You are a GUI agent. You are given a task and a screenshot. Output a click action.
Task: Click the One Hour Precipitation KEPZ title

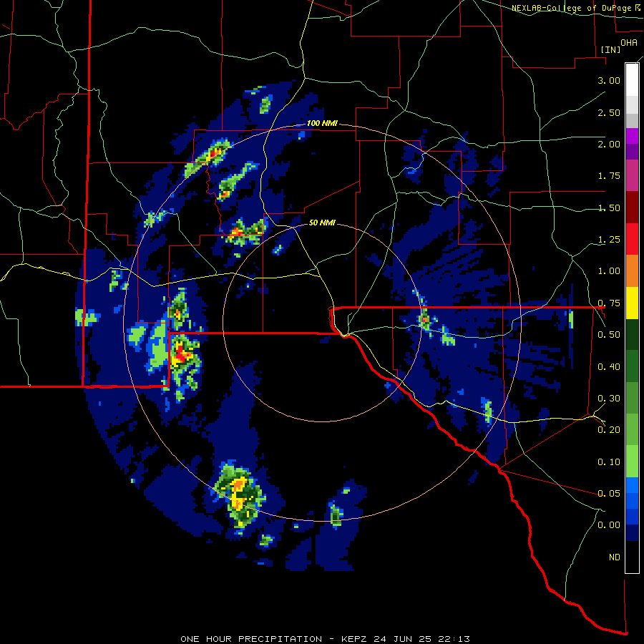[325, 639]
